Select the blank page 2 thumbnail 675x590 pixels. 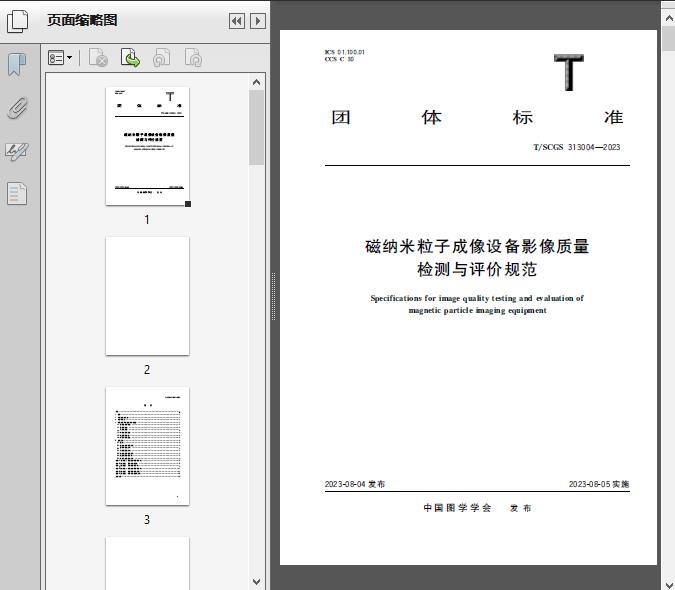coord(147,295)
